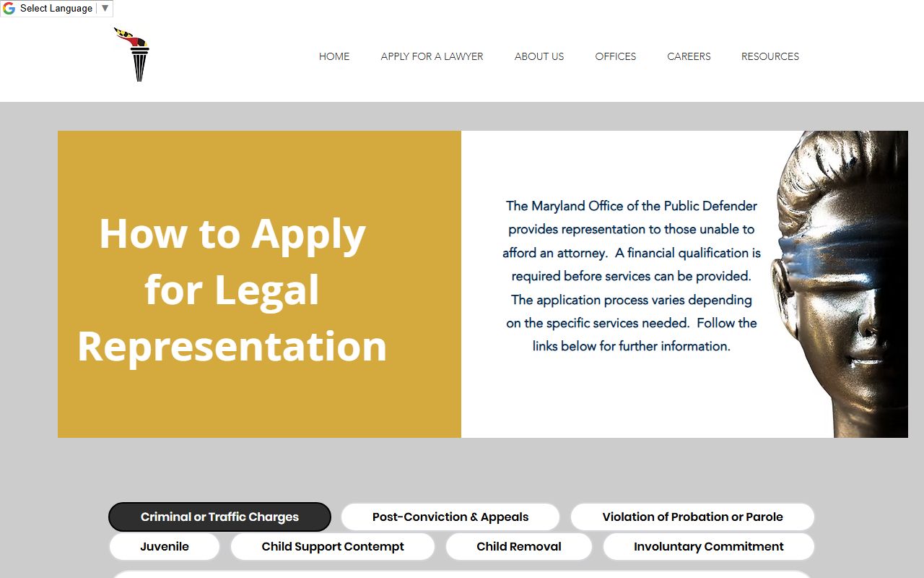This screenshot has width=924, height=578.
Task: Click the Google icon in language selector
Action: coord(9,9)
